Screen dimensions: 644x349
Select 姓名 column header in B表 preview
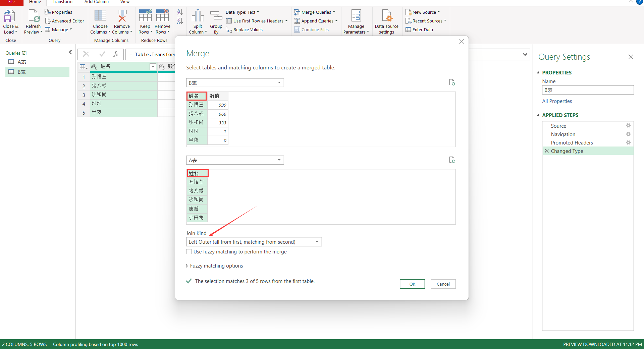coord(197,96)
